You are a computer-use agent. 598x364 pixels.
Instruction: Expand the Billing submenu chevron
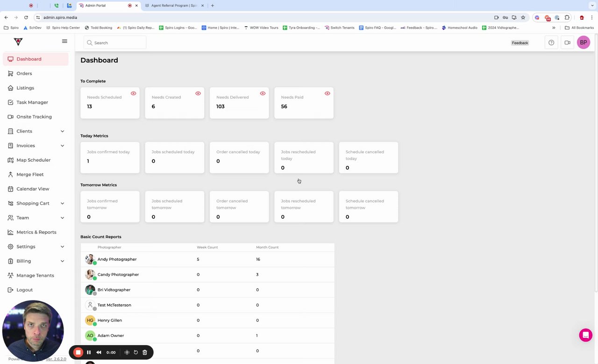click(62, 261)
